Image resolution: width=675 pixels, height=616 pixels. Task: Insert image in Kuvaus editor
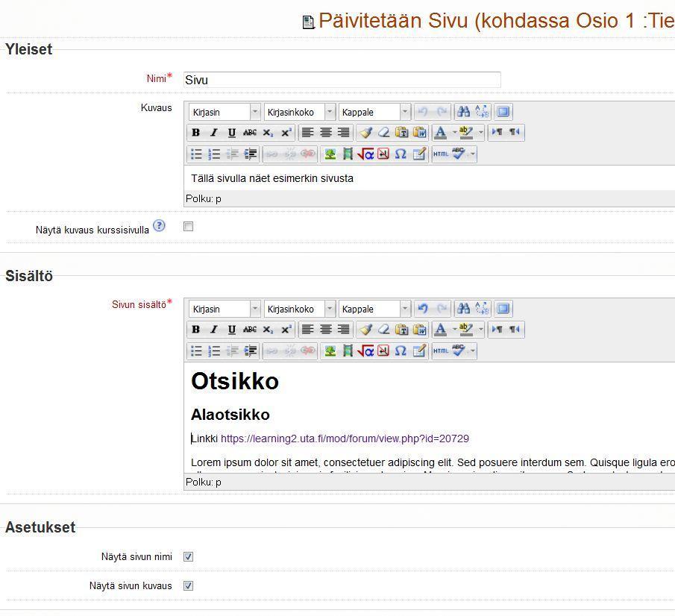point(330,154)
